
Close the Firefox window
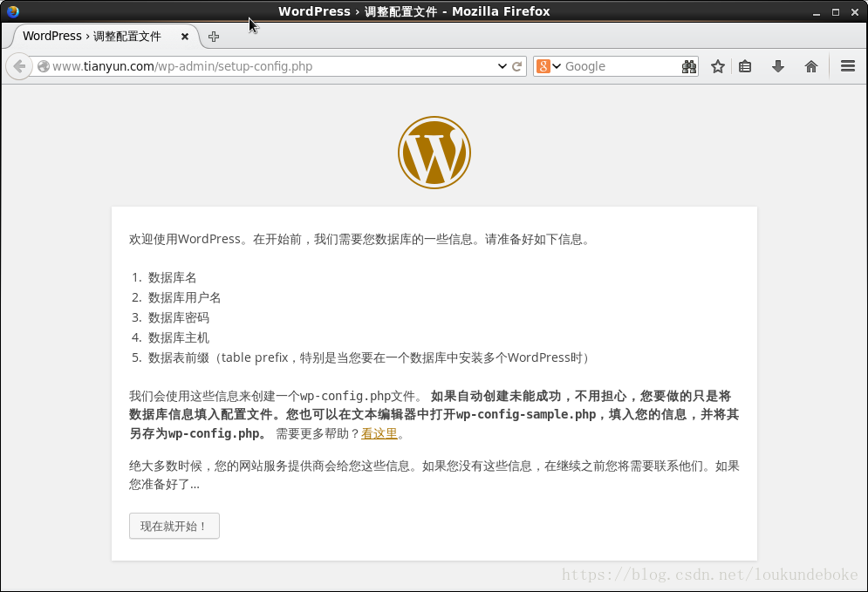point(855,12)
